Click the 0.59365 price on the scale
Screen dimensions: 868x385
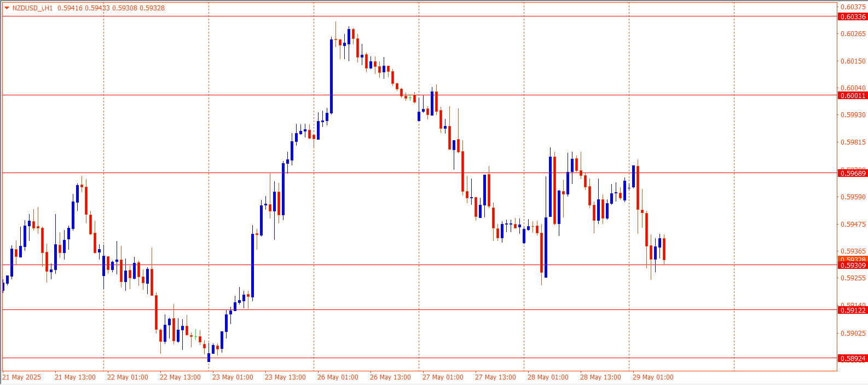[853, 251]
